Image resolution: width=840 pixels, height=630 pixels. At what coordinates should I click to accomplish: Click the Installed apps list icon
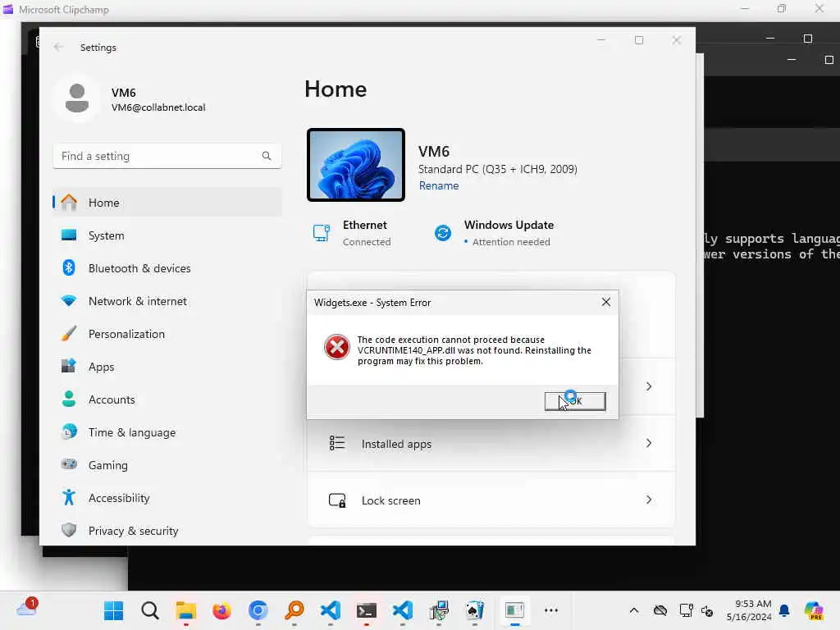tap(337, 443)
